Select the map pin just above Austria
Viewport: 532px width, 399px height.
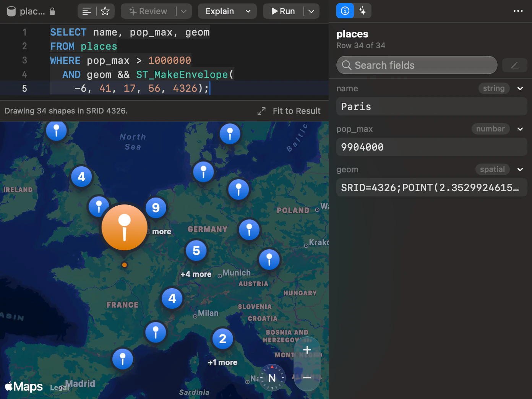click(269, 260)
